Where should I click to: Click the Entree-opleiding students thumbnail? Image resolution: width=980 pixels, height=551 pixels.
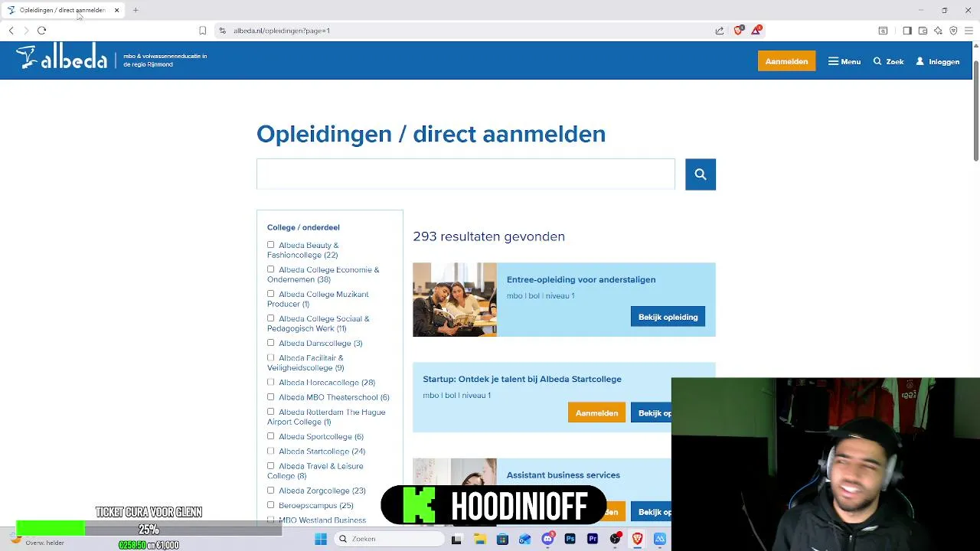click(455, 299)
